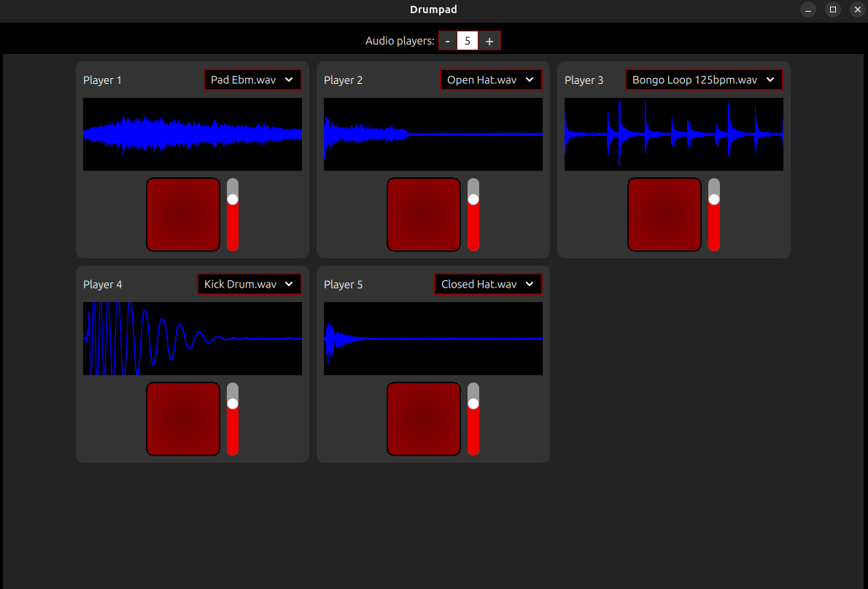This screenshot has height=589, width=868.
Task: Click the Player 1 waveform display
Action: tap(193, 134)
